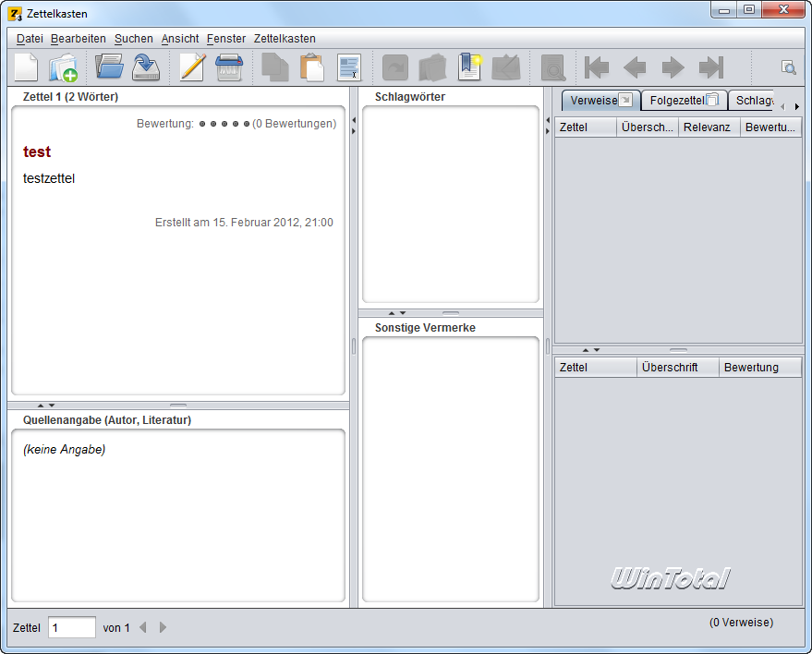Go to next Zettel in status bar
Viewport: 812px width, 654px height.
[163, 627]
